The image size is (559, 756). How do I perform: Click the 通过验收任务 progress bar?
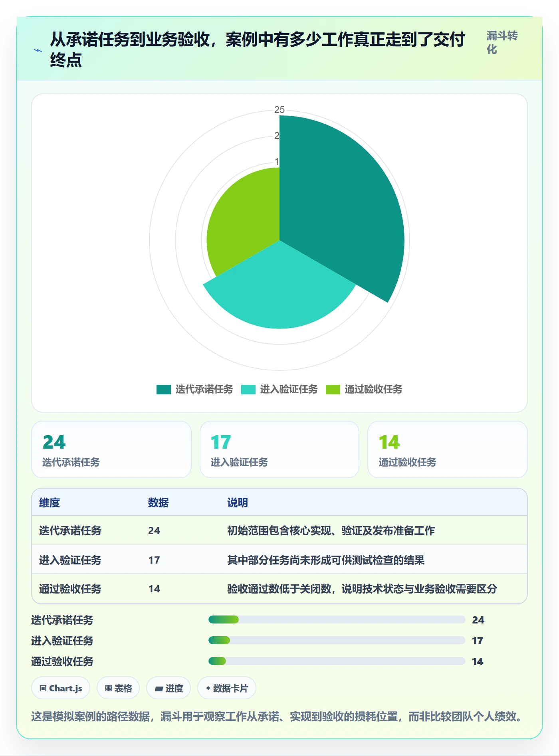pyautogui.click(x=337, y=661)
